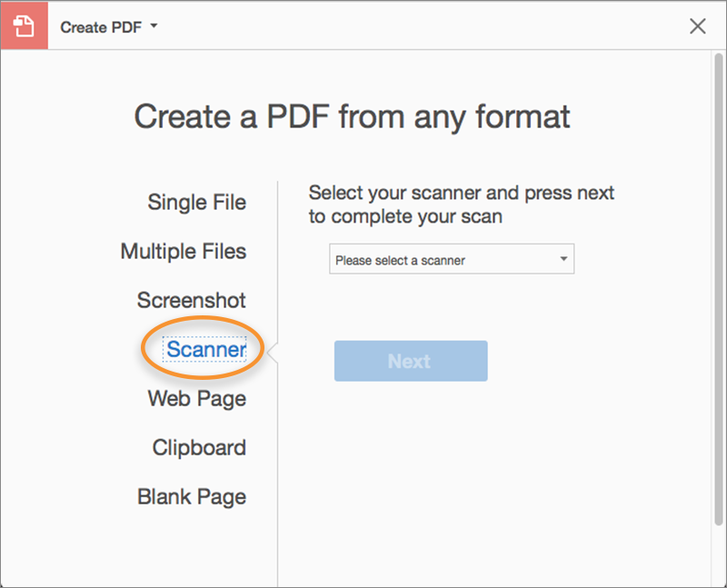Click the empty panel area below Next
The image size is (727, 588).
[491, 473]
